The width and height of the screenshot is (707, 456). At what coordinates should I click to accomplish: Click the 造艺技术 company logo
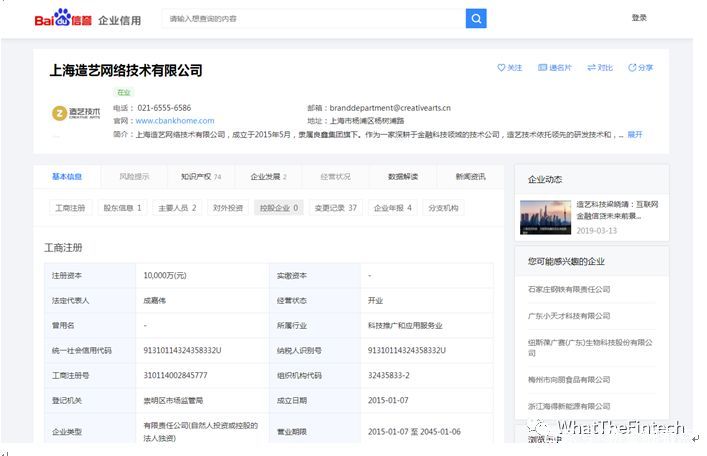(x=76, y=113)
